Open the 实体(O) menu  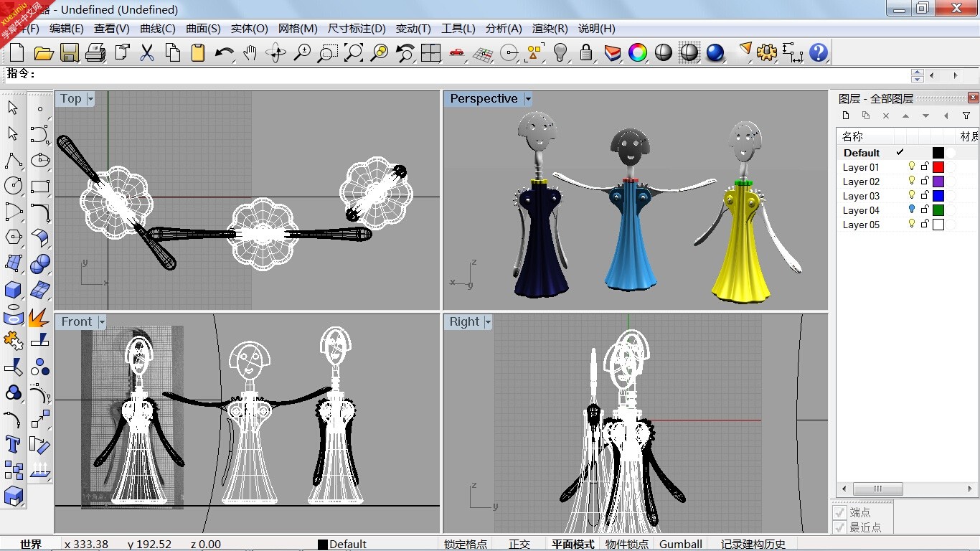(249, 29)
